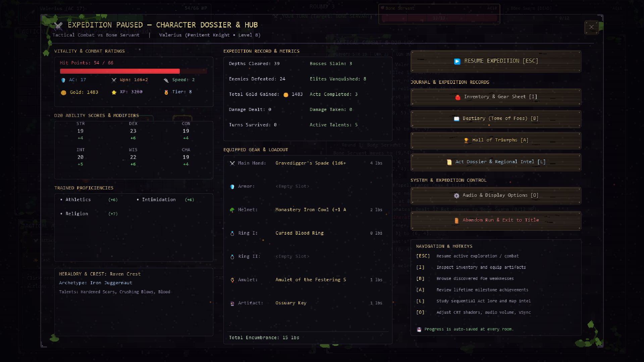Image resolution: width=644 pixels, height=362 pixels.
Task: View the Hall of Triumphs
Action: point(496,140)
